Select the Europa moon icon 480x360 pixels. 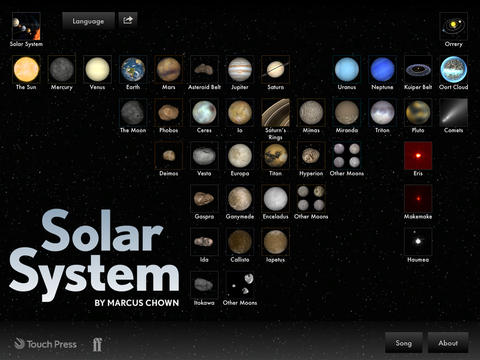point(240,155)
